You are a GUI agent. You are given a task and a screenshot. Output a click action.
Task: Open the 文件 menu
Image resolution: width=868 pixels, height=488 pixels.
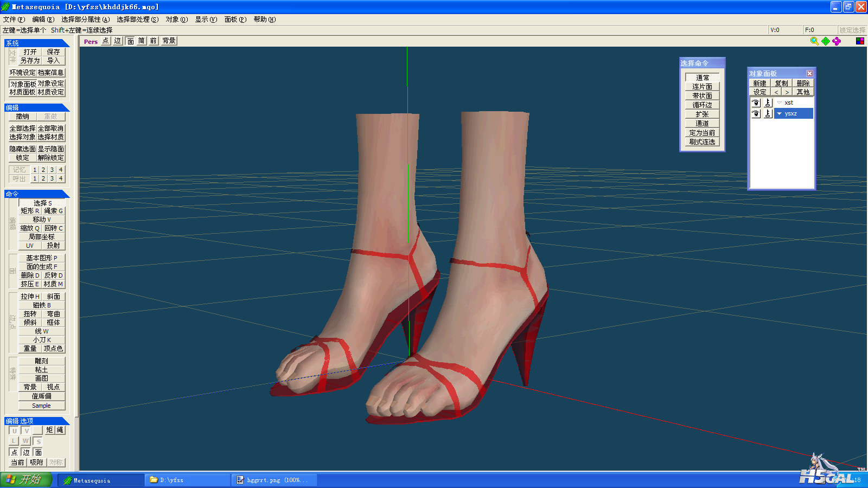pos(14,20)
